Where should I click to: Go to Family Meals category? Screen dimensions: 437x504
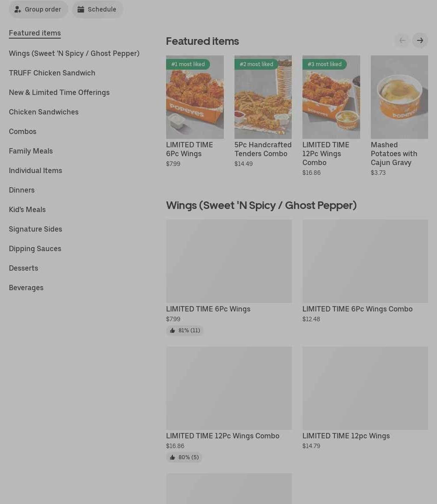click(x=31, y=151)
